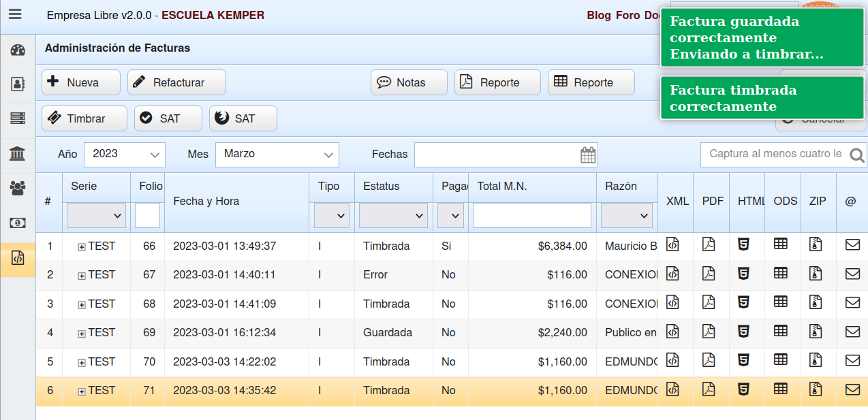This screenshot has width=868, height=420.
Task: Download ZIP archive for folio 68
Action: tap(816, 302)
